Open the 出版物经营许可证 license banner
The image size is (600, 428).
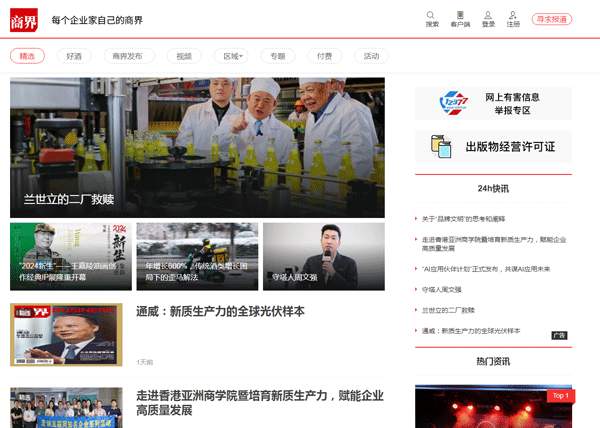pos(493,147)
